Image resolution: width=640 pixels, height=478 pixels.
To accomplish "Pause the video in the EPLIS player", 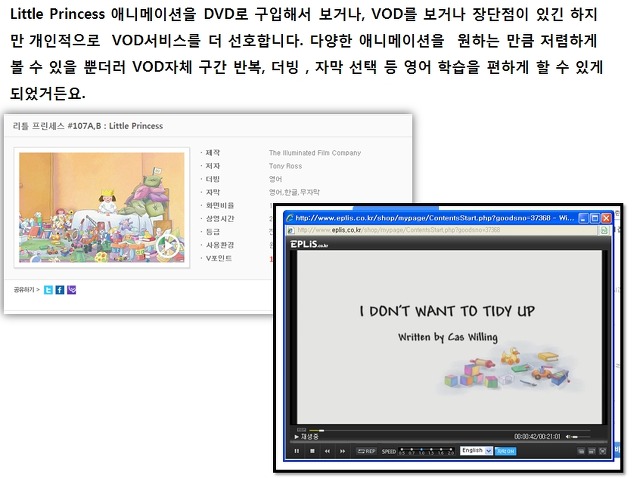I will [297, 451].
